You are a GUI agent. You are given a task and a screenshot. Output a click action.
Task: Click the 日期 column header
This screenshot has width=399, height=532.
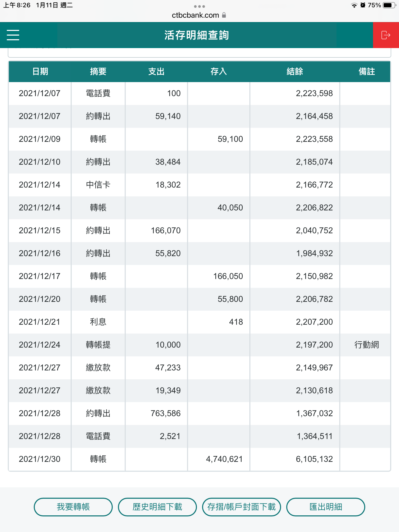pyautogui.click(x=40, y=71)
